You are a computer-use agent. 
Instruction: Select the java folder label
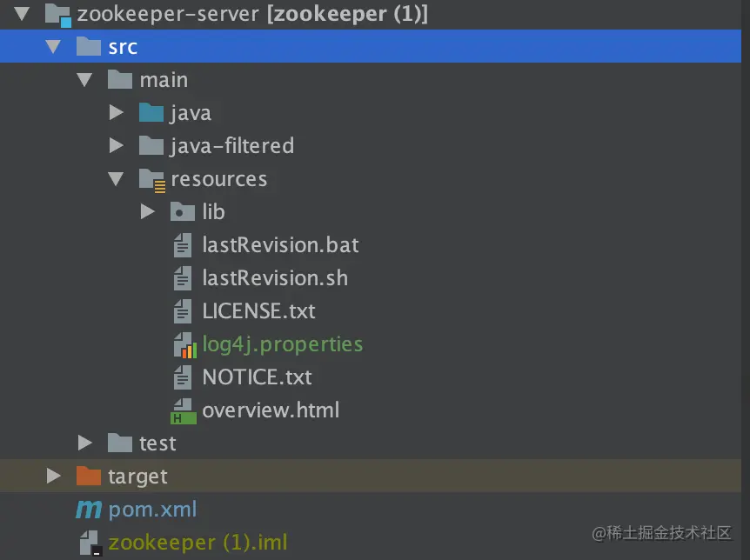coord(191,114)
